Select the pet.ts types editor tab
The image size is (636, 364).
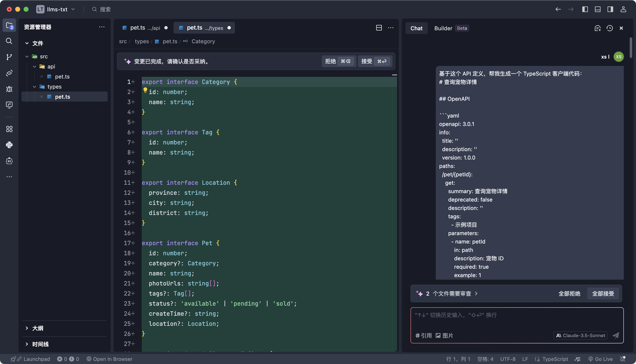(204, 28)
